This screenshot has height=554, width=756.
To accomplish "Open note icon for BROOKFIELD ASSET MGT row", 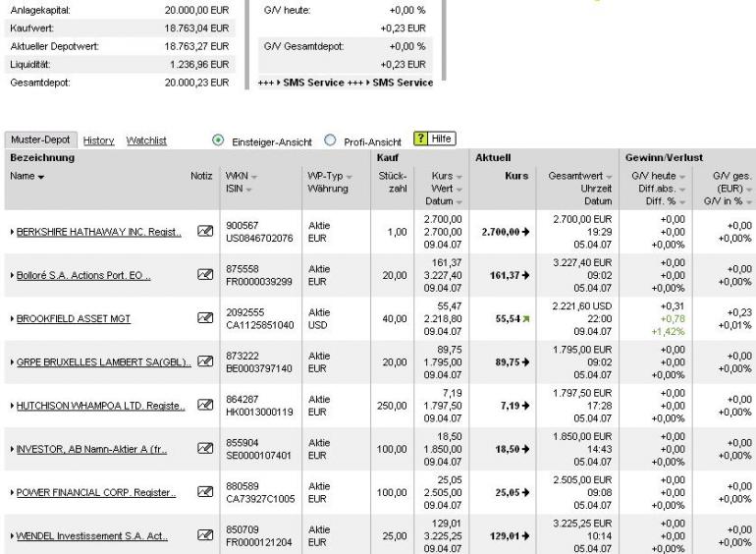I will (205, 317).
